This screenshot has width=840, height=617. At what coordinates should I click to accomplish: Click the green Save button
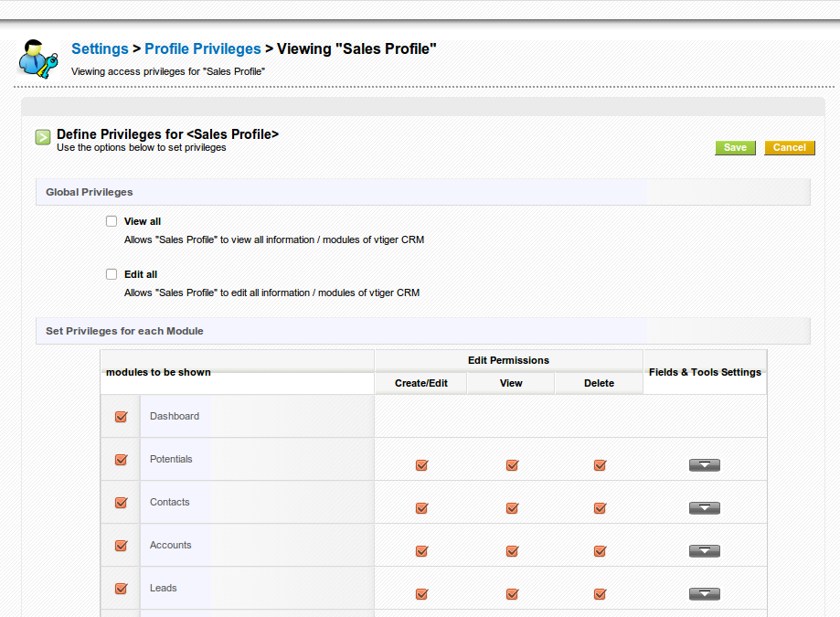point(735,148)
